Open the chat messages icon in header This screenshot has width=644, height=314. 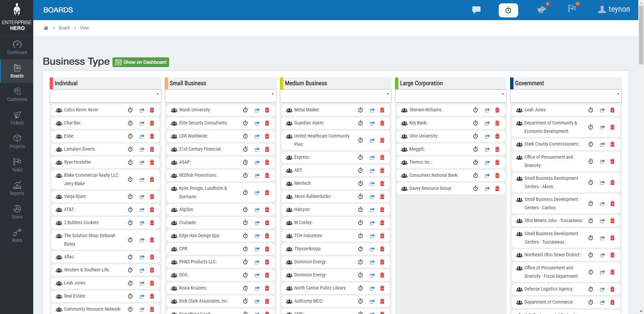[x=476, y=10]
